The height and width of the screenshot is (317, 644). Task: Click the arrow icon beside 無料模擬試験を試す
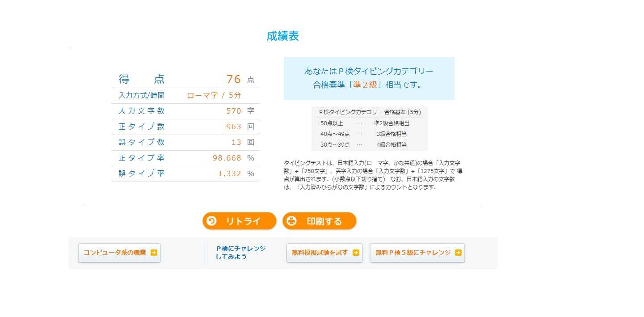coord(356,253)
